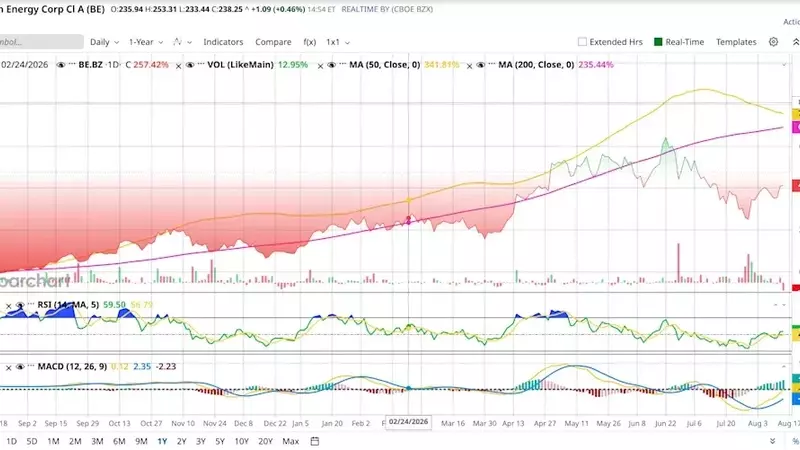The height and width of the screenshot is (450, 800).
Task: Click the 257.42% change value
Action: (151, 65)
